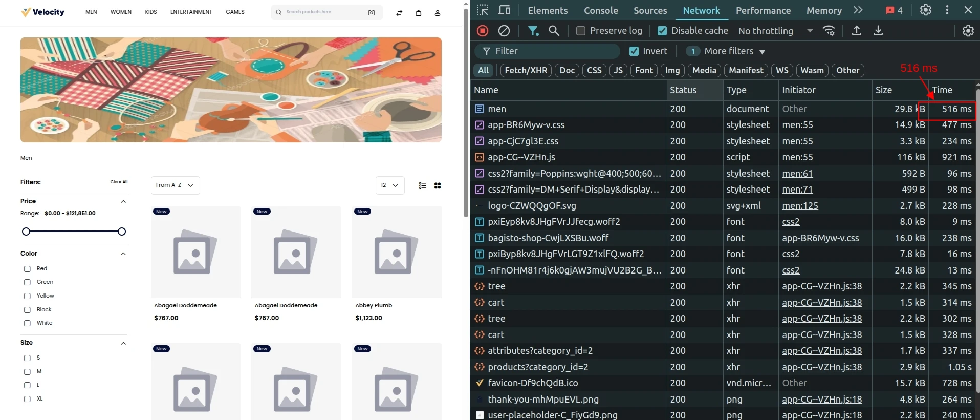Click the network search magnifier icon
Viewport: 980px width, 420px height.
point(554,31)
